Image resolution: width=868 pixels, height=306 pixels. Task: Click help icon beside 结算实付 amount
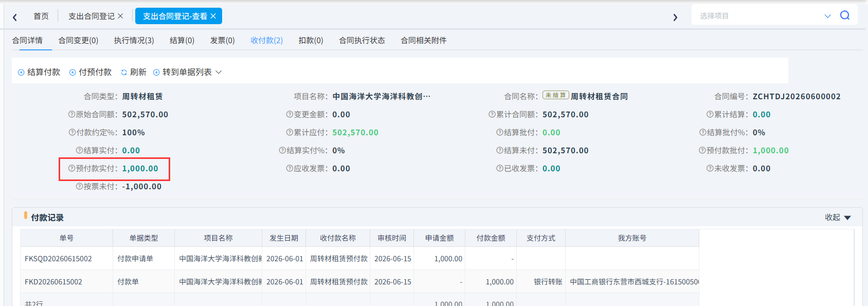pos(80,151)
